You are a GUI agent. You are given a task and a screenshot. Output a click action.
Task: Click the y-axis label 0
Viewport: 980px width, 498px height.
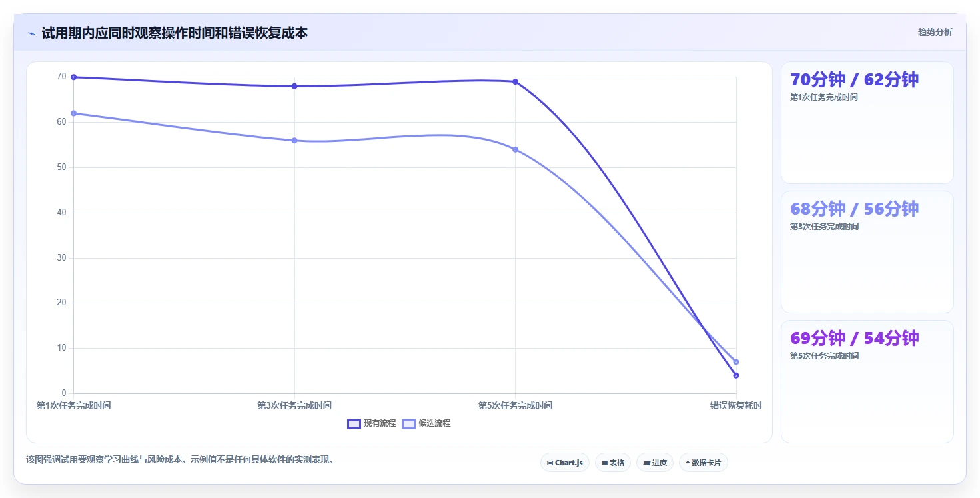click(x=64, y=393)
